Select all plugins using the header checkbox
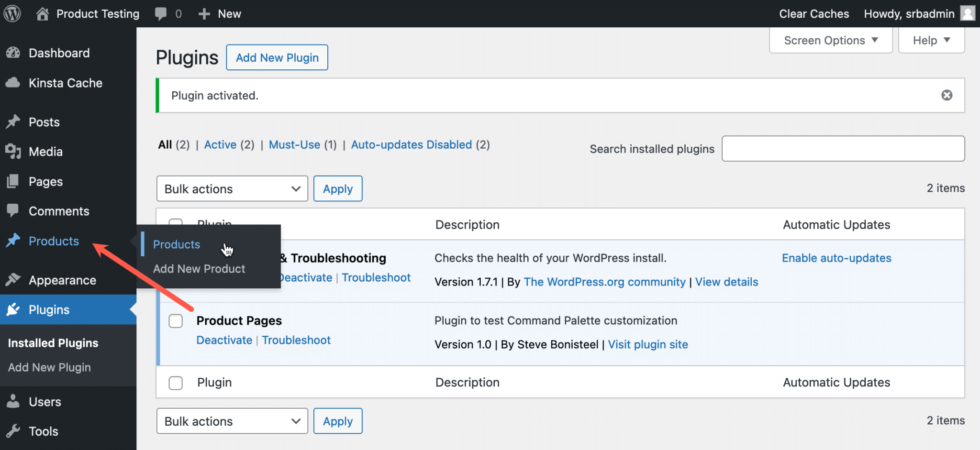 (176, 224)
